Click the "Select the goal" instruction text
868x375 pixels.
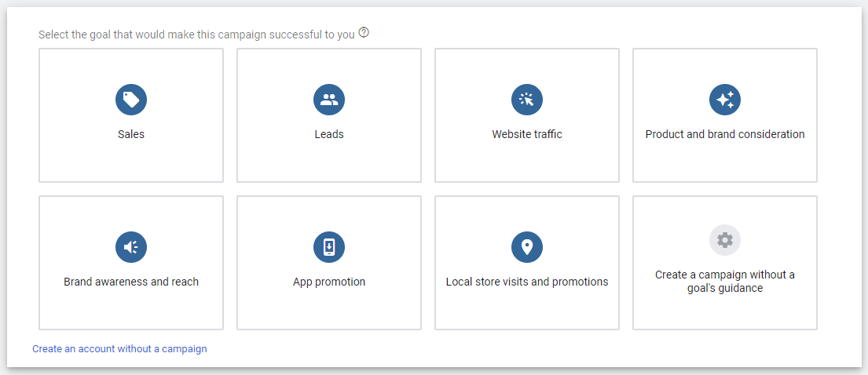(x=196, y=35)
